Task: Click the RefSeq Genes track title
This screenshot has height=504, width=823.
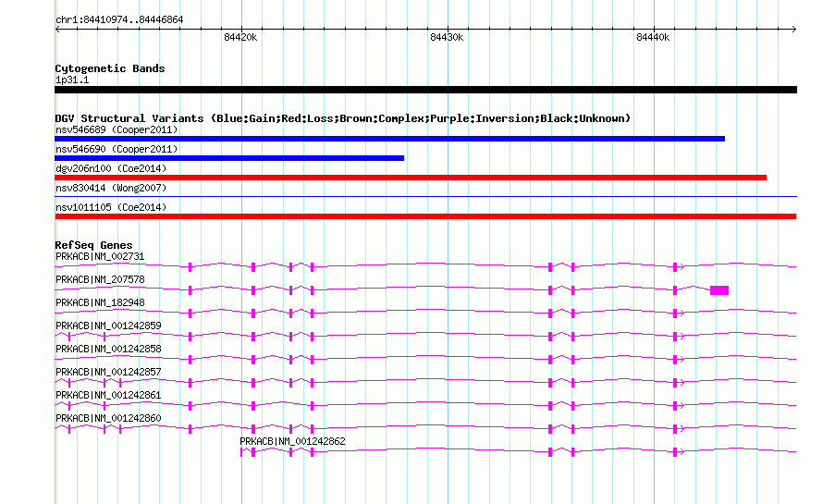Action: coord(93,245)
